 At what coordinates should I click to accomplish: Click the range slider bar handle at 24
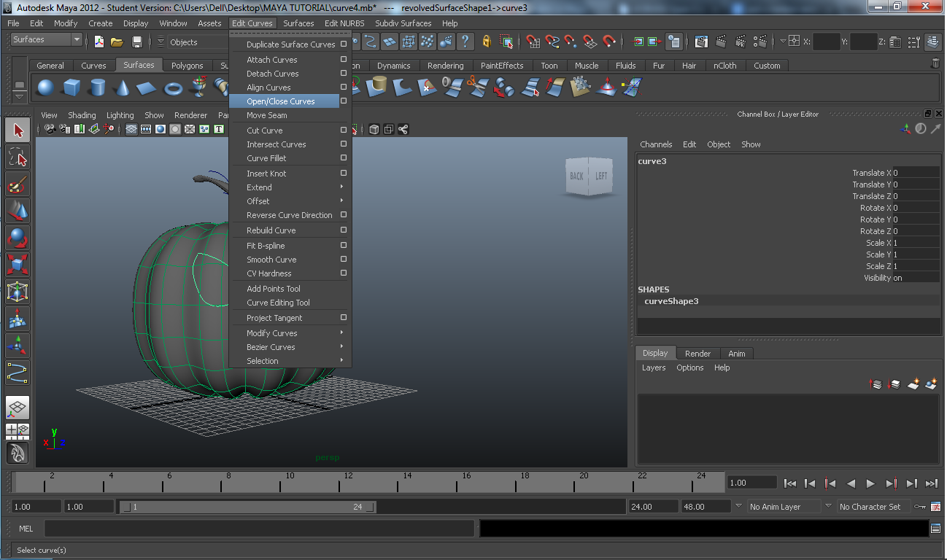tap(370, 507)
